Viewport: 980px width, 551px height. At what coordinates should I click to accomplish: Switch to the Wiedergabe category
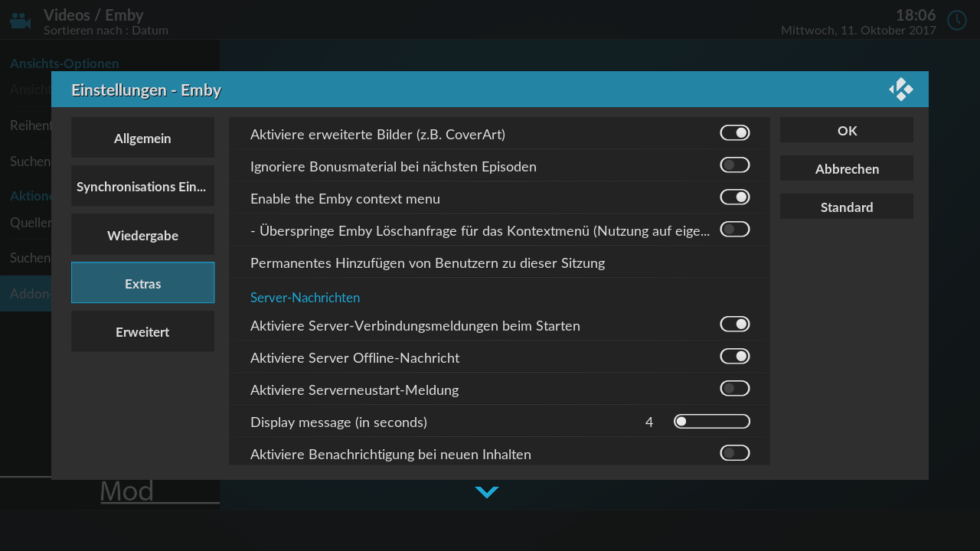(x=142, y=235)
